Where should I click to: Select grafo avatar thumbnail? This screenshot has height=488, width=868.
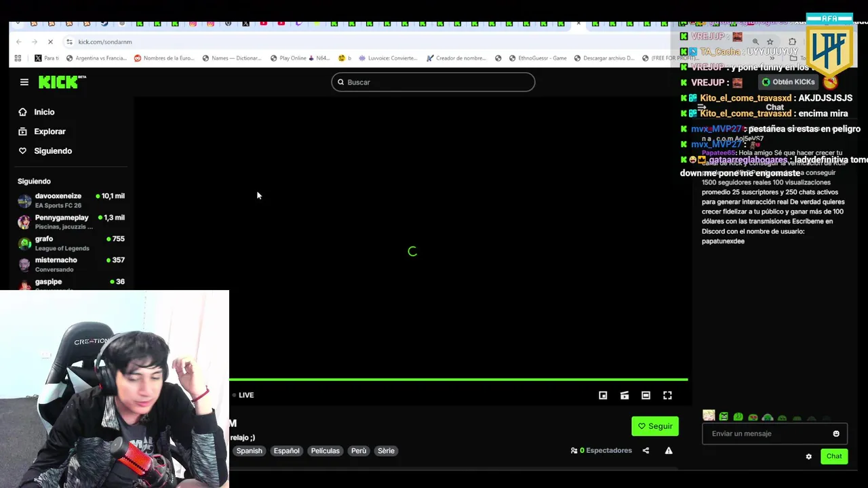point(24,243)
